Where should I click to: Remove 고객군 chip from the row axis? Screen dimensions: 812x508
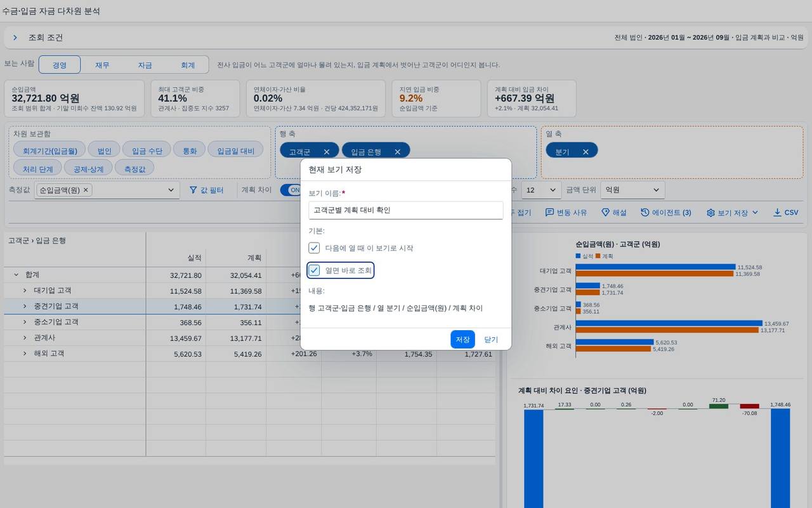pyautogui.click(x=327, y=152)
